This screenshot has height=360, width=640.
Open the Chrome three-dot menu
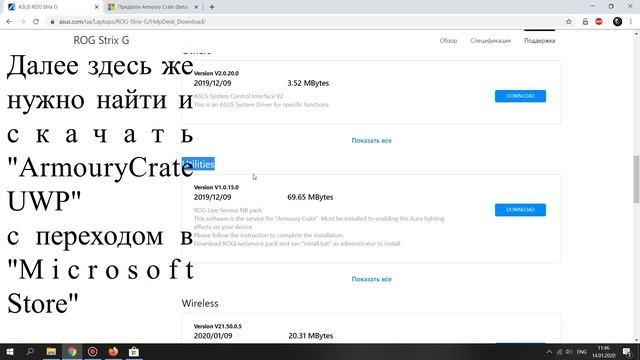pyautogui.click(x=631, y=22)
